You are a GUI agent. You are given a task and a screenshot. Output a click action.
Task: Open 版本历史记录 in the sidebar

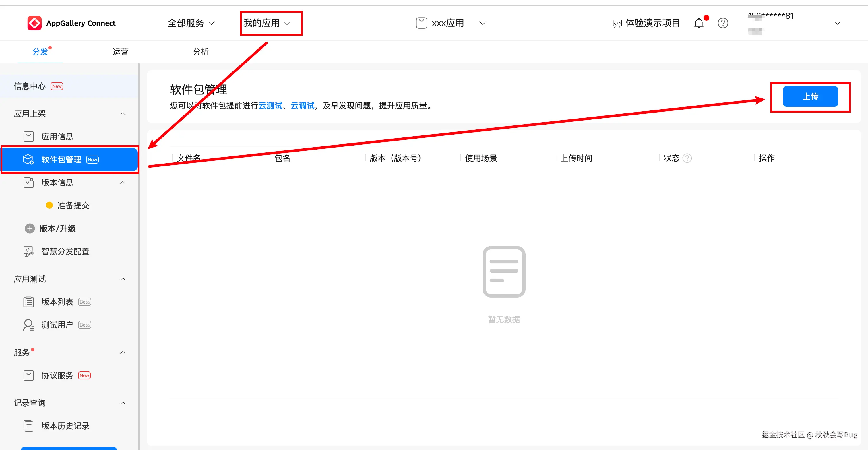[65, 426]
